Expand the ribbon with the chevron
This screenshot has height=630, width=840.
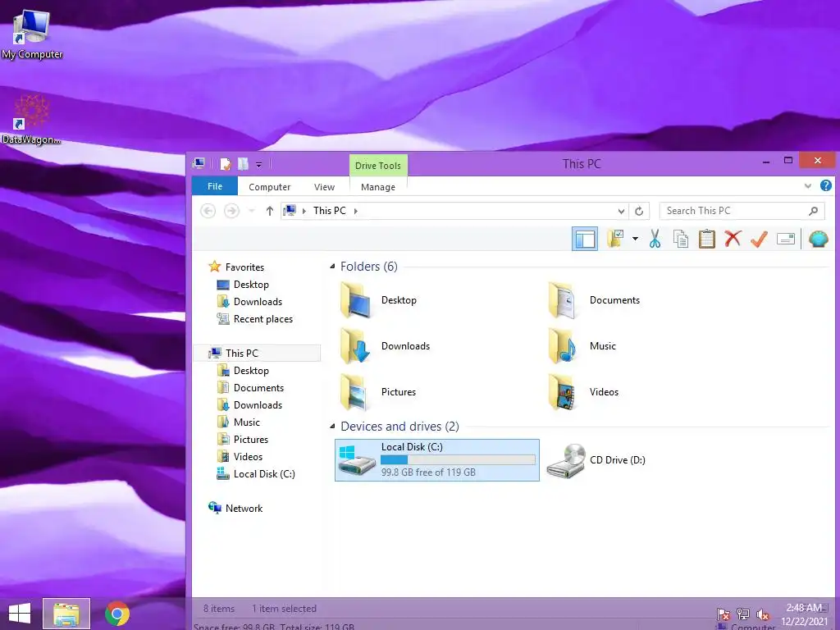[x=808, y=186]
